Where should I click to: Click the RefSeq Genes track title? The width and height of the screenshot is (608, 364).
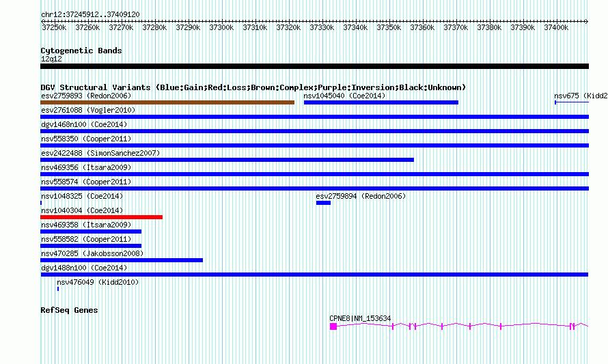69,310
